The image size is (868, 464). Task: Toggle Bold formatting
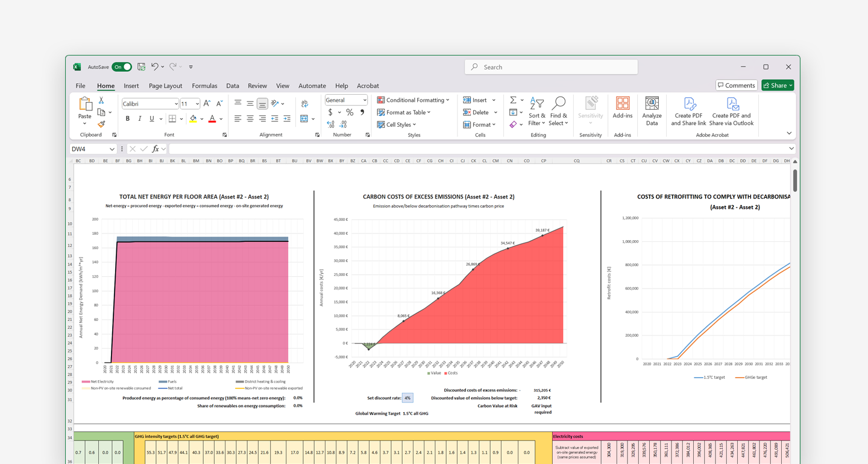click(x=128, y=119)
